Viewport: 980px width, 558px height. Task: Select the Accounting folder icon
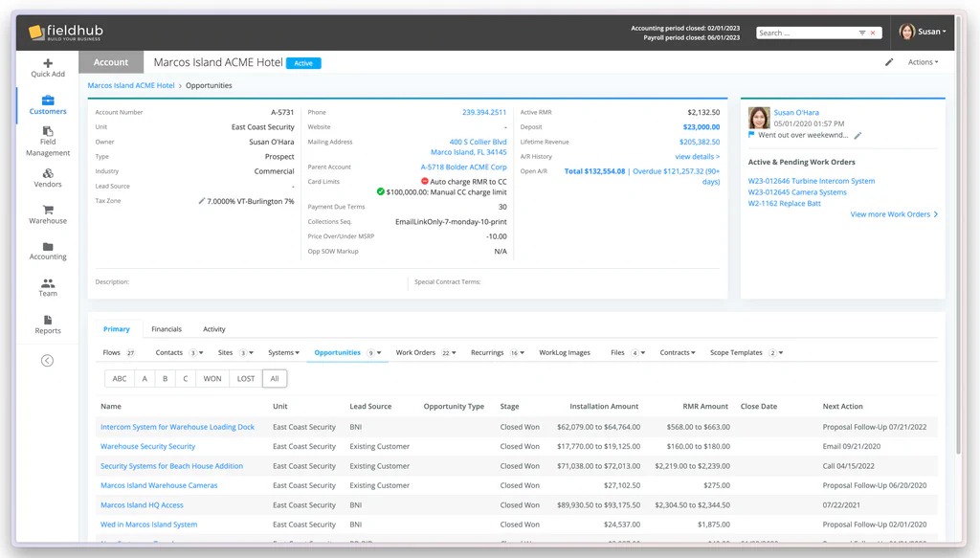[x=47, y=249]
